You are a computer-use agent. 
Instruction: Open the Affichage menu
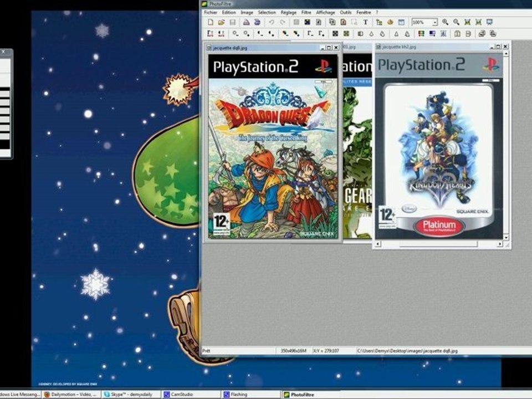point(325,12)
